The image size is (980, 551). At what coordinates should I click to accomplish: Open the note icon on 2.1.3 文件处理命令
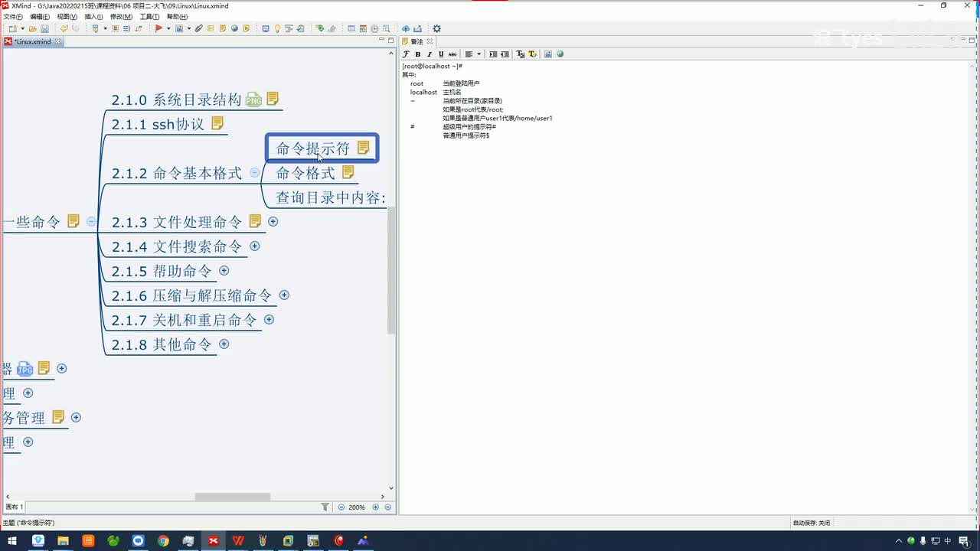[x=255, y=221]
